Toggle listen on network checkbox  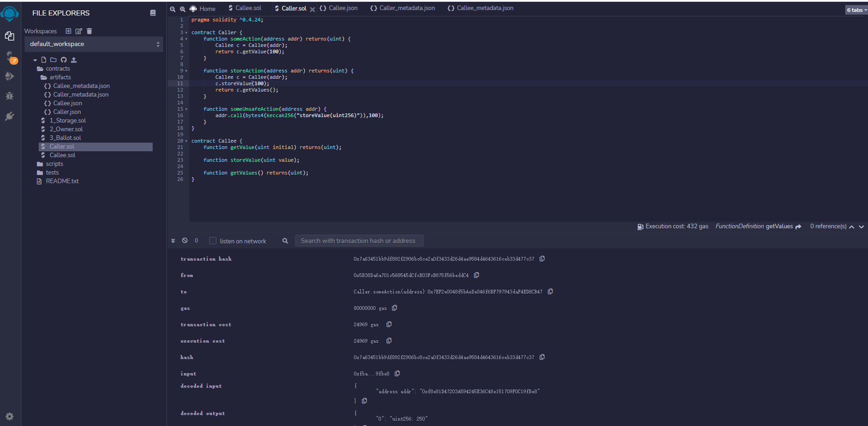(213, 241)
